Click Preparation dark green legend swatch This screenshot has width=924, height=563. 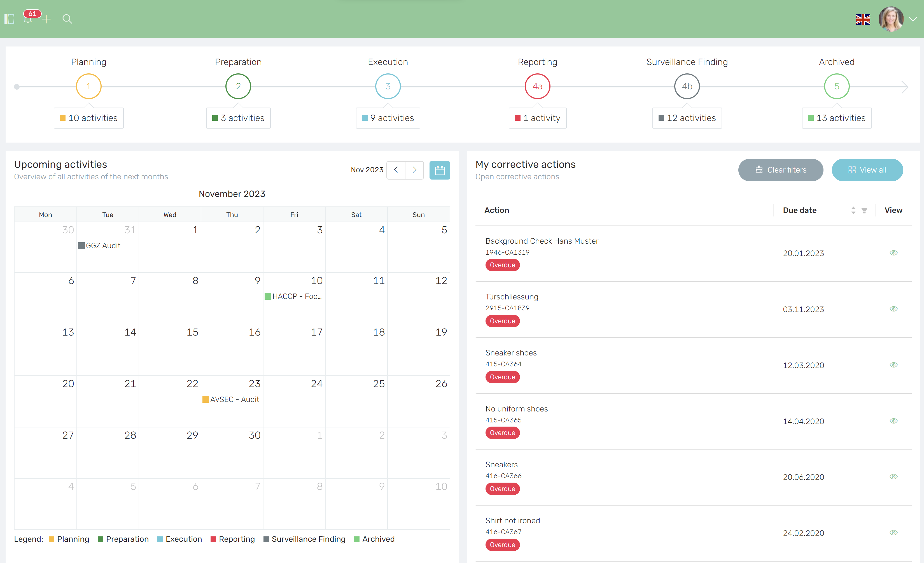tap(100, 539)
